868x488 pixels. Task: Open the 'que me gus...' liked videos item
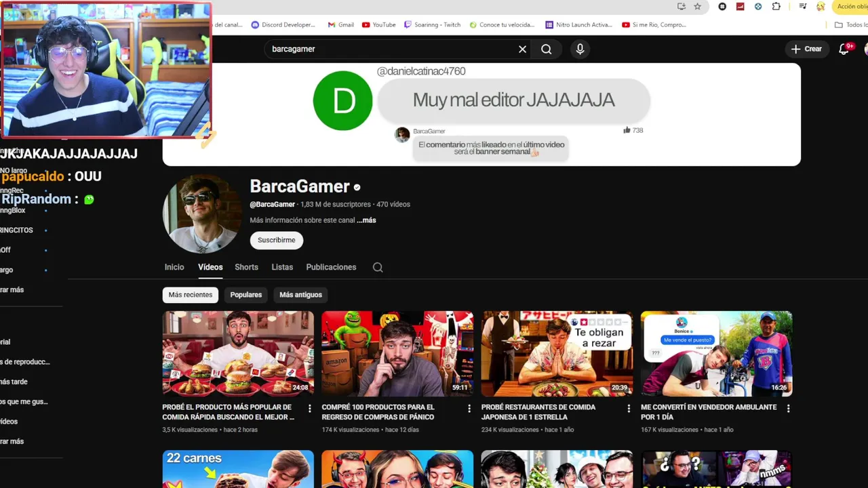[24, 401]
